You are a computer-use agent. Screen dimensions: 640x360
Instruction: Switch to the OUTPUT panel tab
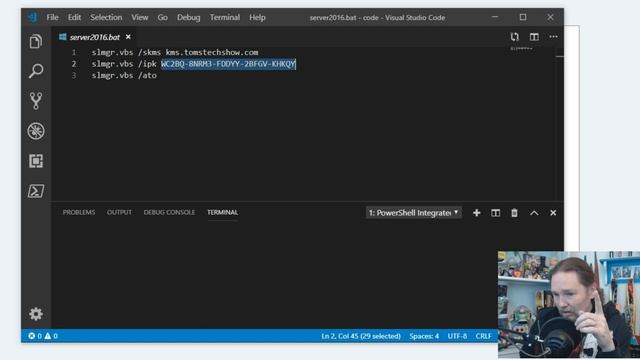(119, 212)
